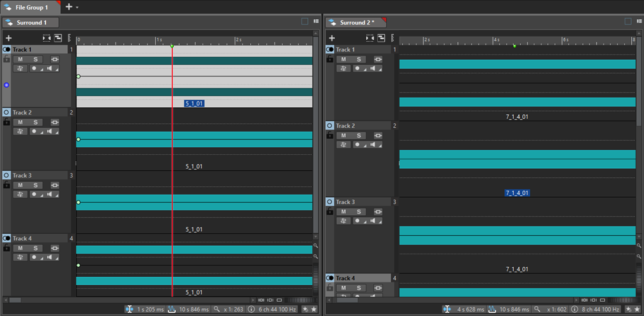This screenshot has width=644, height=316.
Task: Click the info icon in Surround 2 status bar
Action: tap(573, 309)
